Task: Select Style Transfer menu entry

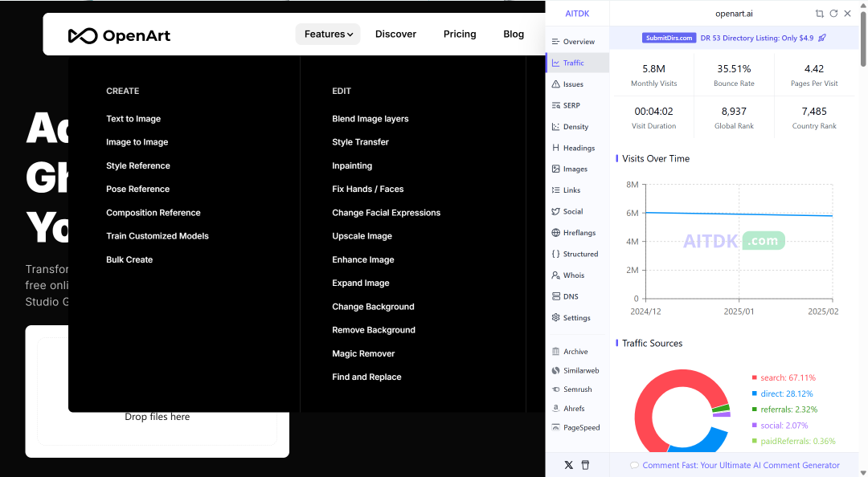Action: click(360, 142)
